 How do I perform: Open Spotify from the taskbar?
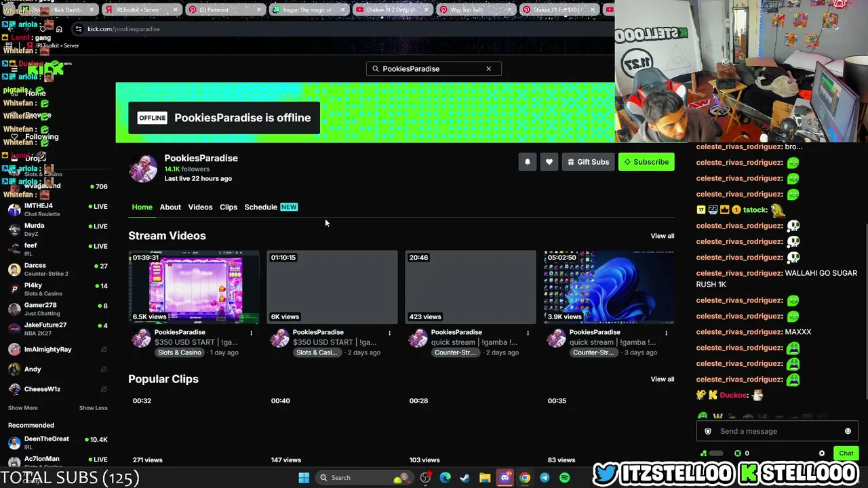click(x=564, y=478)
